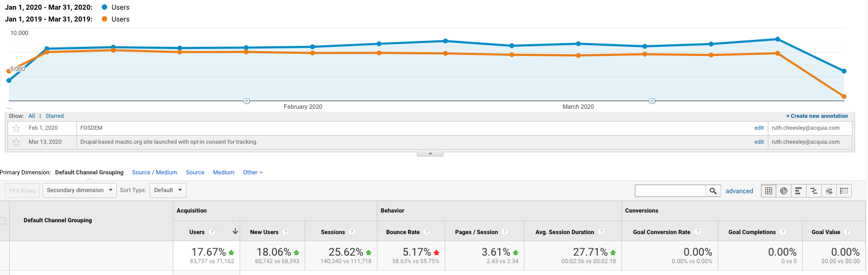Click the 5.17% Bounce Rate summary cell
Image resolution: width=868 pixels, height=275 pixels.
click(411, 256)
